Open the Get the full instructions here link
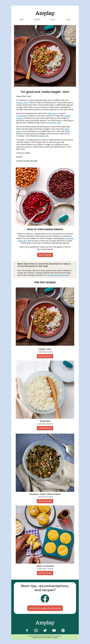The width and height of the screenshot is (90, 644). click(x=56, y=275)
